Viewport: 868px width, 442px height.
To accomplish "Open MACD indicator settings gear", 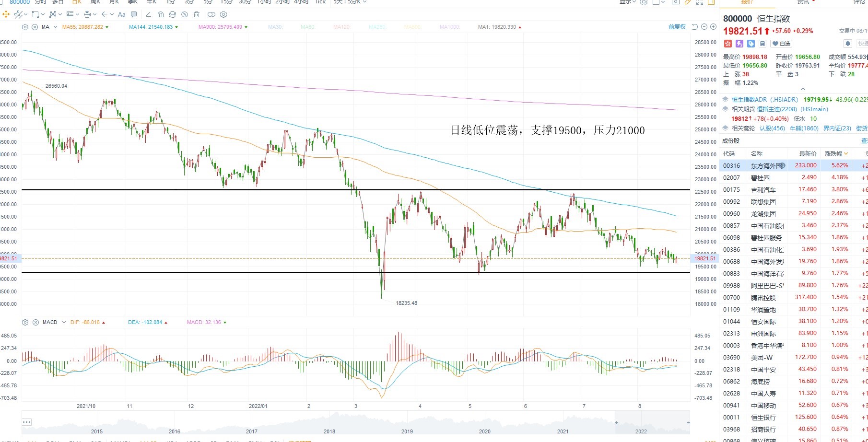I will pos(25,322).
